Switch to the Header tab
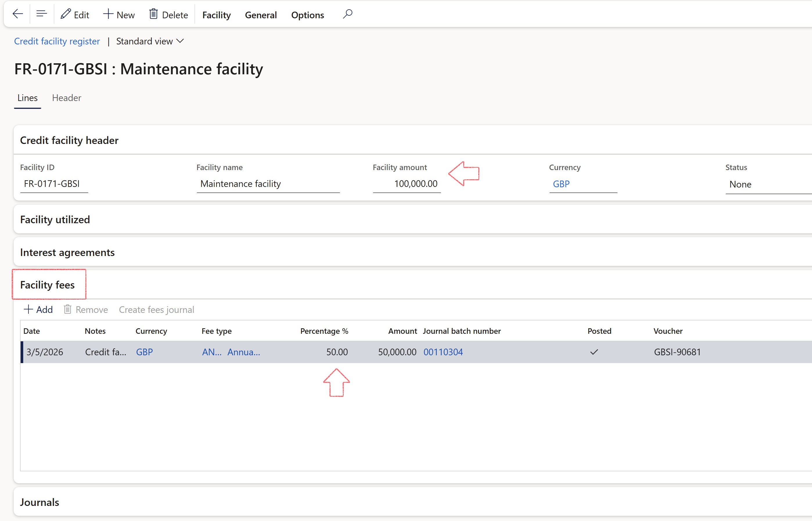This screenshot has height=521, width=812. click(67, 98)
